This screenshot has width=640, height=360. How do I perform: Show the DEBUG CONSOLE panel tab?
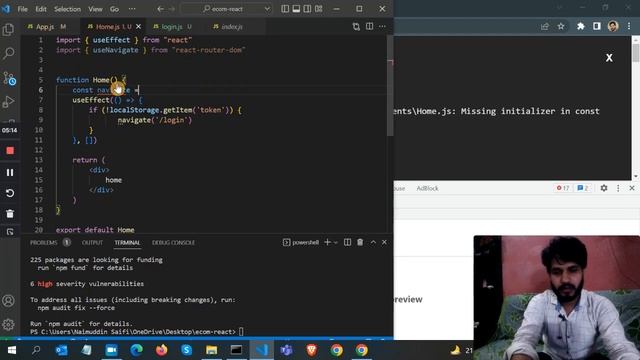[x=173, y=242]
